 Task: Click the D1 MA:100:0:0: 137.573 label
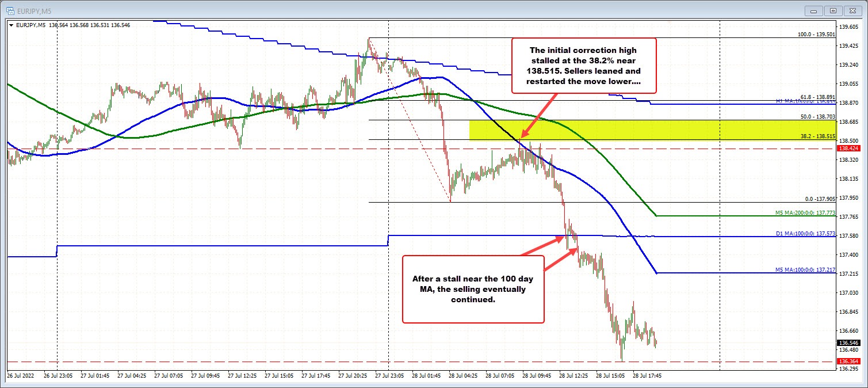coord(806,233)
